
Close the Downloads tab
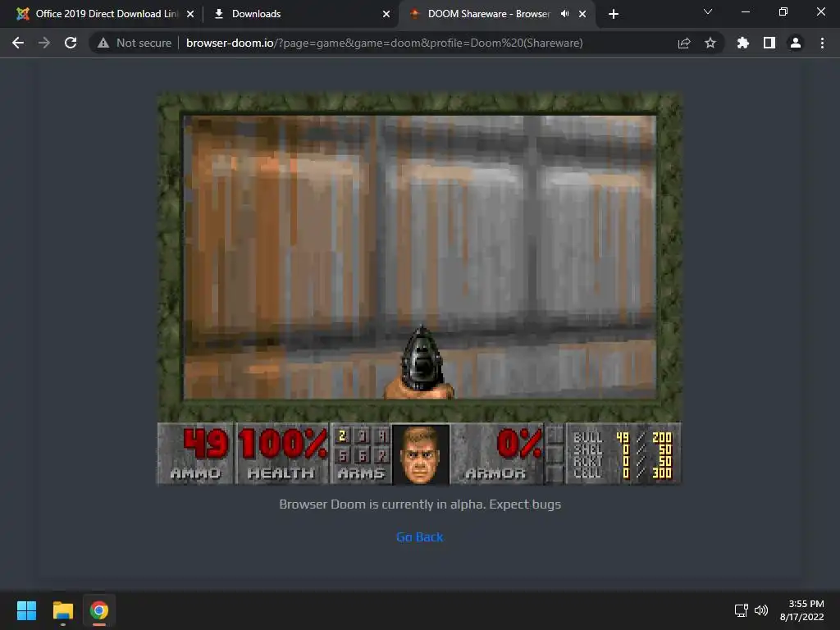click(x=386, y=14)
